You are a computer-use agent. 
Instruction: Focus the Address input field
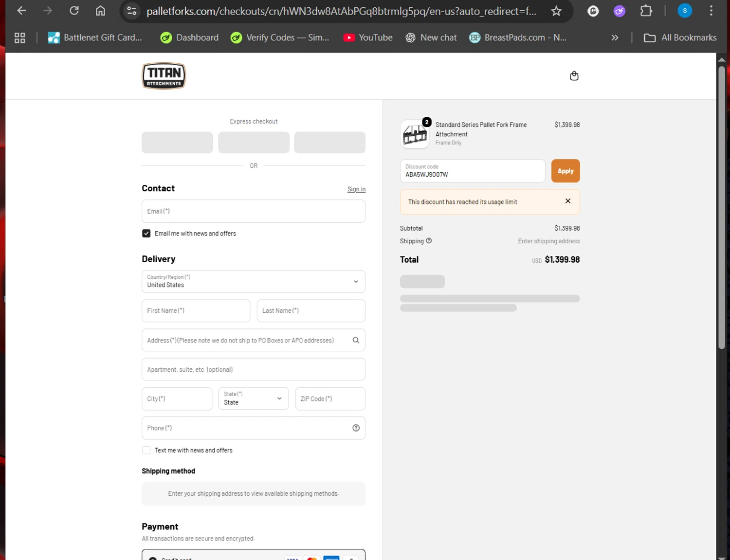point(254,340)
